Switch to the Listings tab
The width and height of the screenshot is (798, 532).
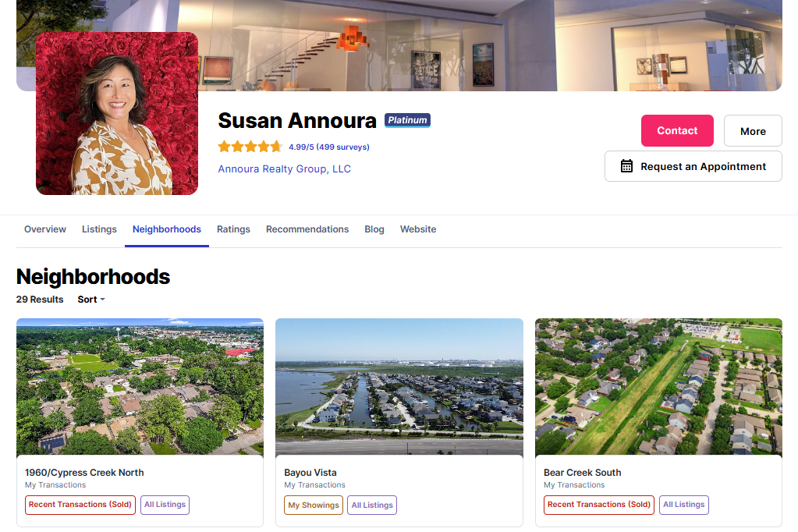99,229
